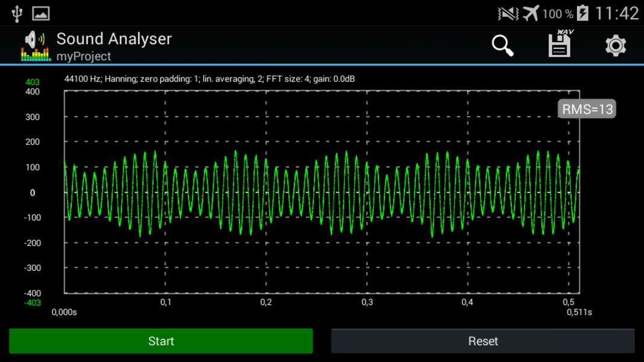Screen dimensions: 644x362
Task: Tap the airplane mode status icon
Action: pos(531,13)
